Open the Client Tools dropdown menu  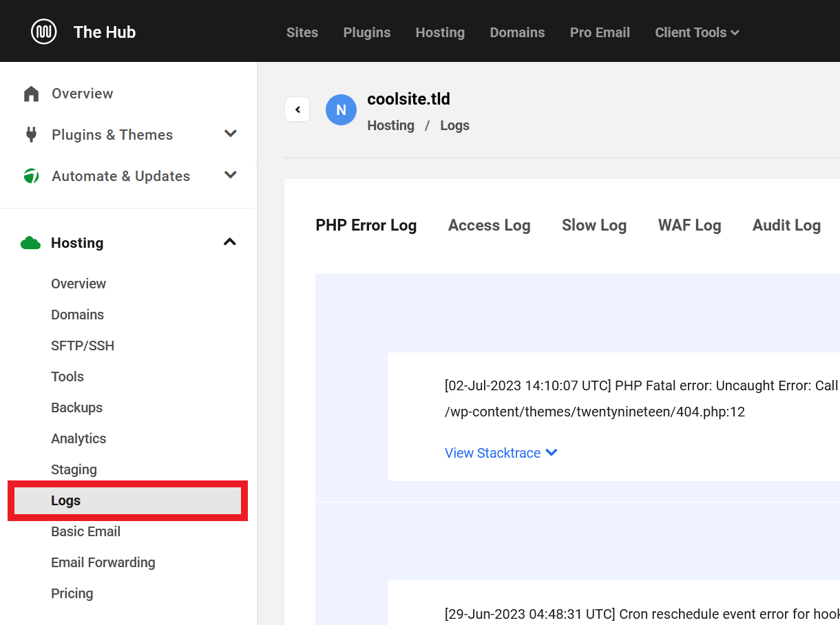tap(697, 32)
